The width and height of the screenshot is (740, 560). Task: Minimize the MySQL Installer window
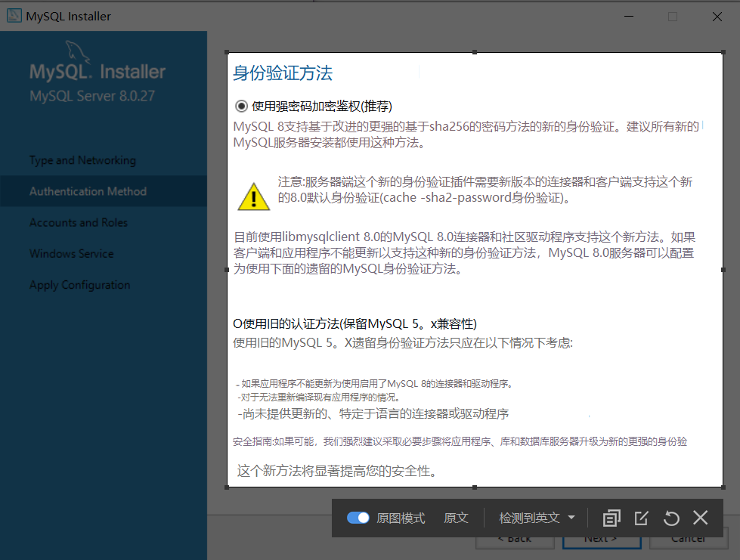pyautogui.click(x=629, y=16)
